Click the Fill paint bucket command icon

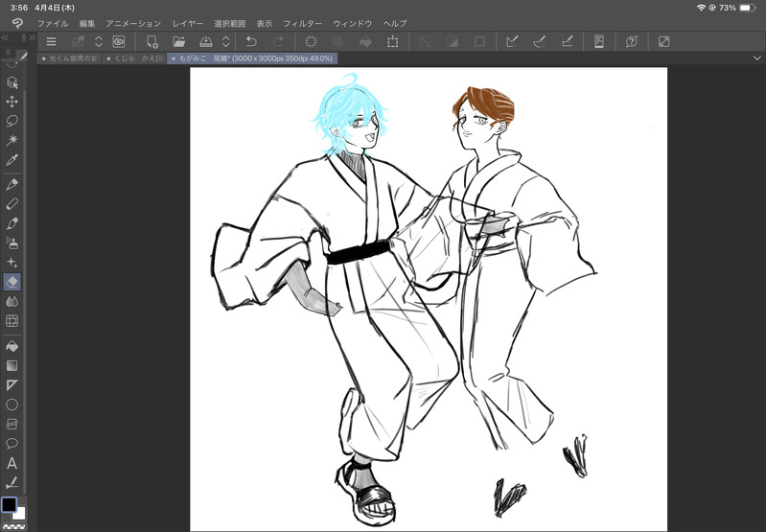365,42
